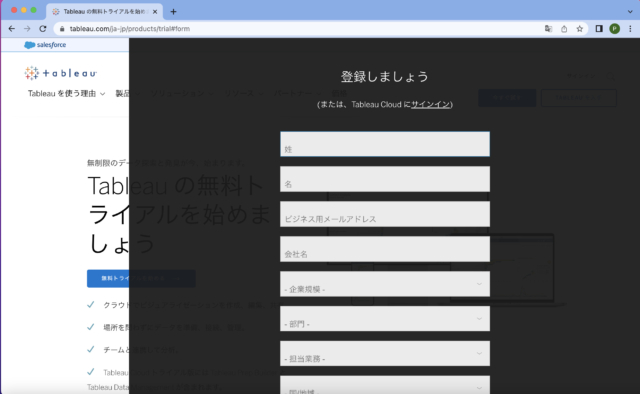This screenshot has width=640, height=394.
Task: Open the '国/地域' dropdown at bottom
Action: (385, 385)
